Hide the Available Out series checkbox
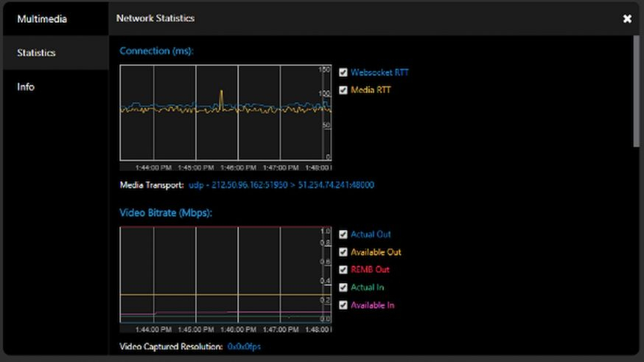Image resolution: width=644 pixels, height=362 pixels. click(343, 252)
